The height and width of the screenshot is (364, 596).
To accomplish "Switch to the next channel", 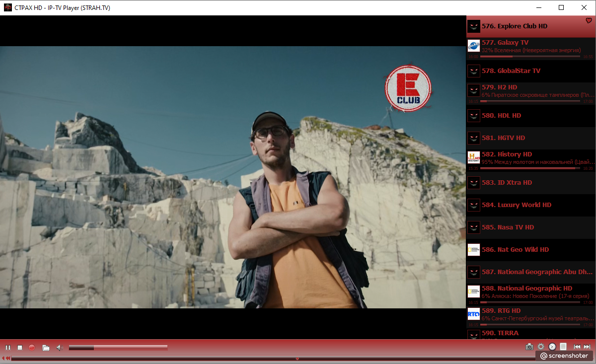I will [x=588, y=347].
